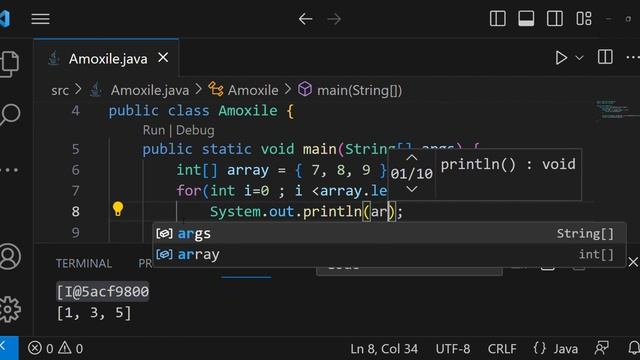The image size is (640, 360).
Task: Toggle secondary side bar layout icon
Action: coord(555,18)
